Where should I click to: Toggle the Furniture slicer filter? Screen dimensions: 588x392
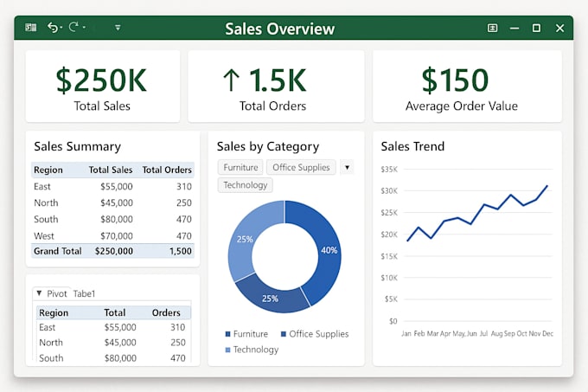coord(240,167)
